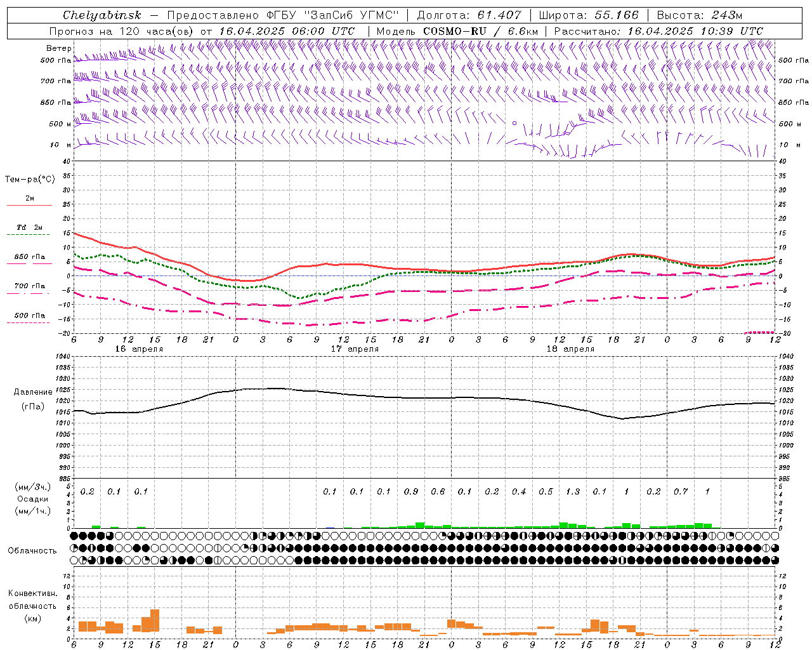812x650 pixels.
Task: Click the 0.4 precipitation value
Action: pyautogui.click(x=519, y=492)
